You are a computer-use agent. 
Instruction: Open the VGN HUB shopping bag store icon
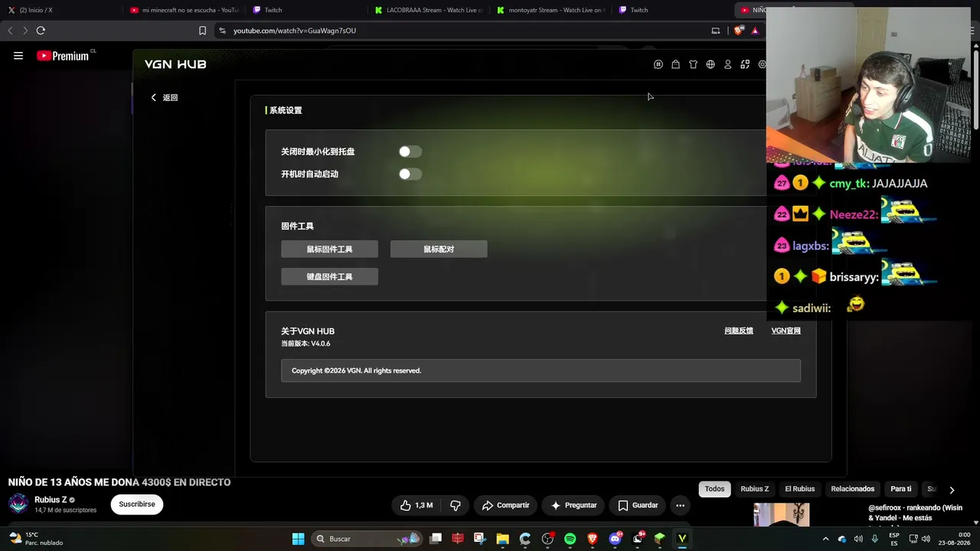tap(675, 64)
